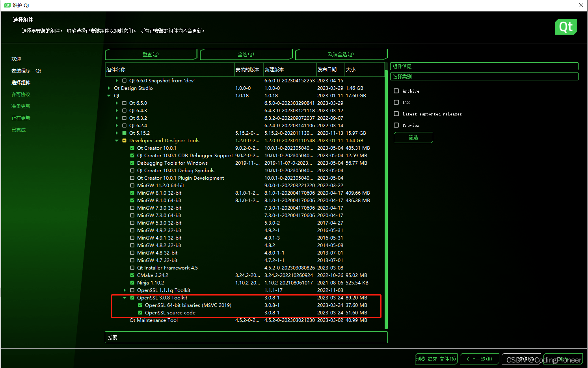Check Qt Installer Framework 4.5 checkbox

[x=132, y=268]
